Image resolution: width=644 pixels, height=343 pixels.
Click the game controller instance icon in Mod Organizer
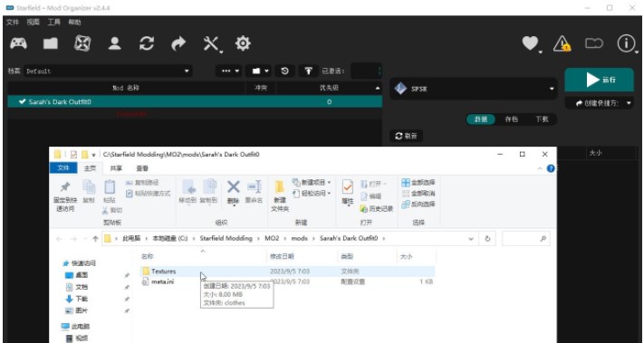coord(18,43)
